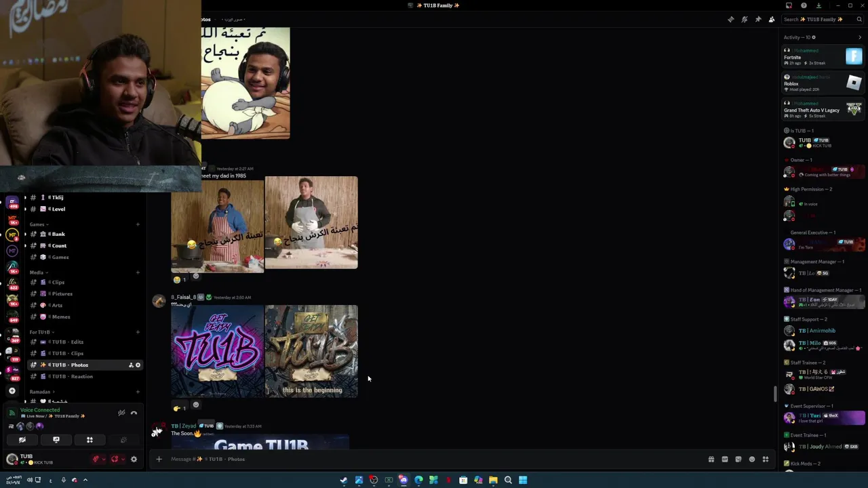This screenshot has width=868, height=488.
Task: Collapse the Media category
Action: (x=38, y=272)
